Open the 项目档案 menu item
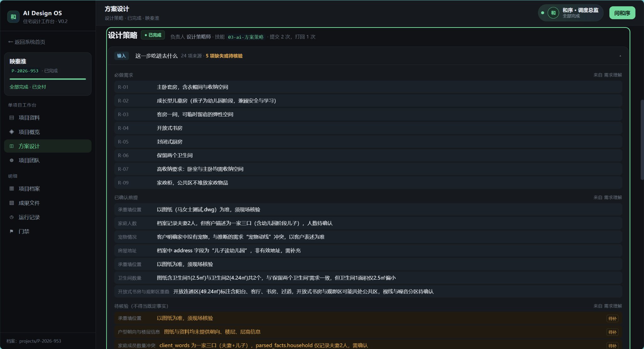The height and width of the screenshot is (349, 644). (x=48, y=189)
